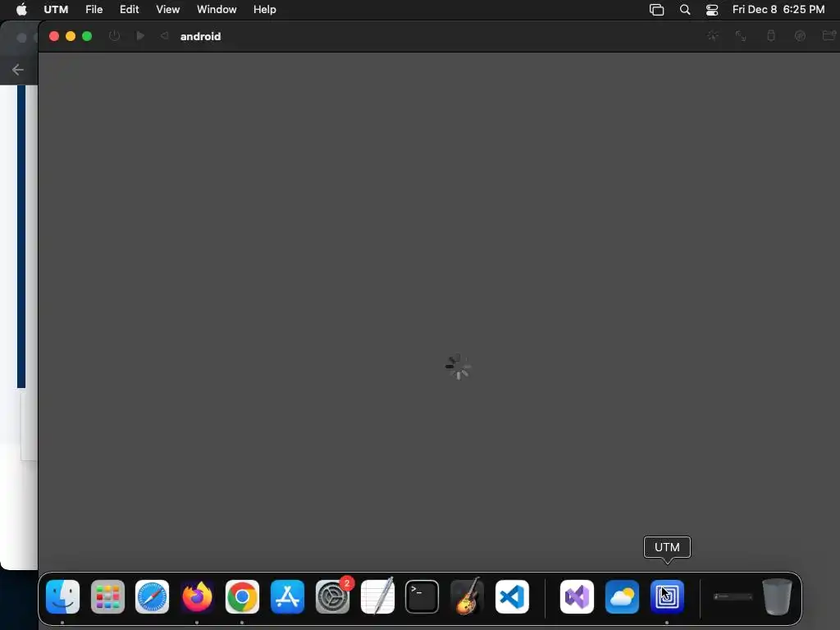Click the capture mouse cursor toolbar icon
The width and height of the screenshot is (840, 630).
click(x=713, y=36)
